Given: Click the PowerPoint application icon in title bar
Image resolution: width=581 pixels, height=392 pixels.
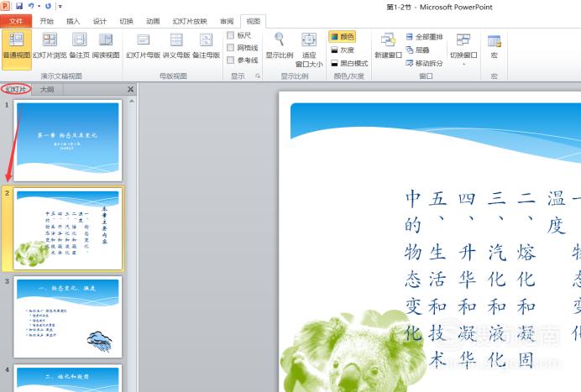Looking at the screenshot, I should click(6, 6).
